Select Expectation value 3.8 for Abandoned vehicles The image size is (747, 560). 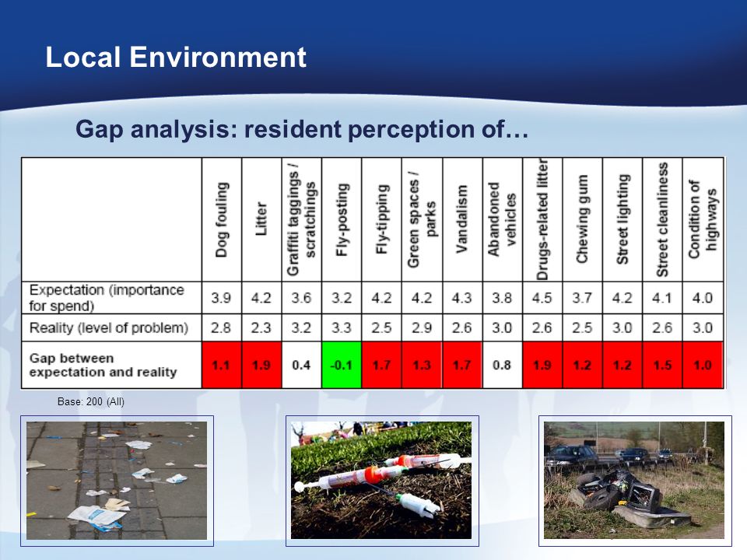click(502, 298)
